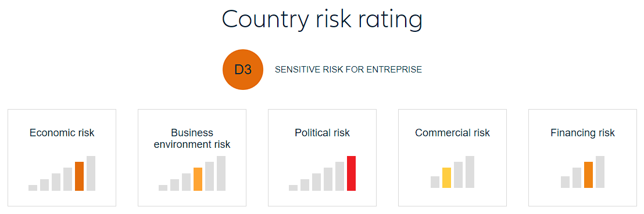Click the smallest gray bar in Political risk
644x214 pixels.
(x=294, y=188)
